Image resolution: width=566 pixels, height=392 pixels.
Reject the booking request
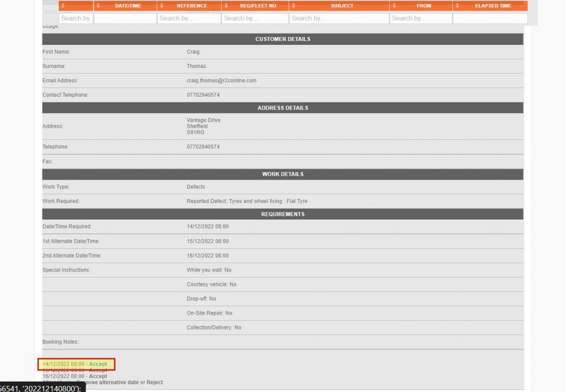pyautogui.click(x=155, y=382)
